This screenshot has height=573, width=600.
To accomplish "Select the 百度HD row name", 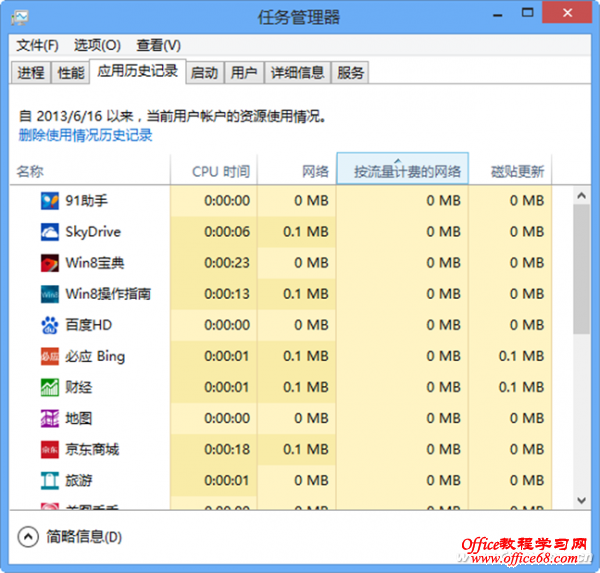I will 89,325.
